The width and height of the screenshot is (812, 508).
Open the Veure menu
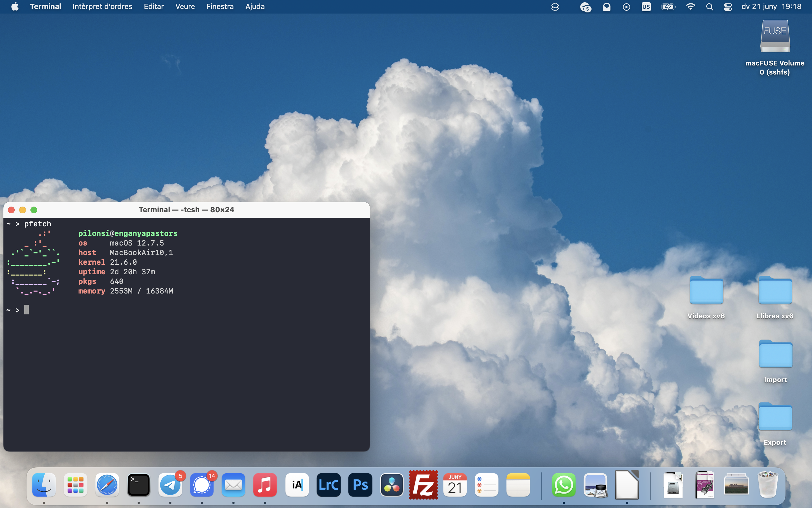click(185, 6)
